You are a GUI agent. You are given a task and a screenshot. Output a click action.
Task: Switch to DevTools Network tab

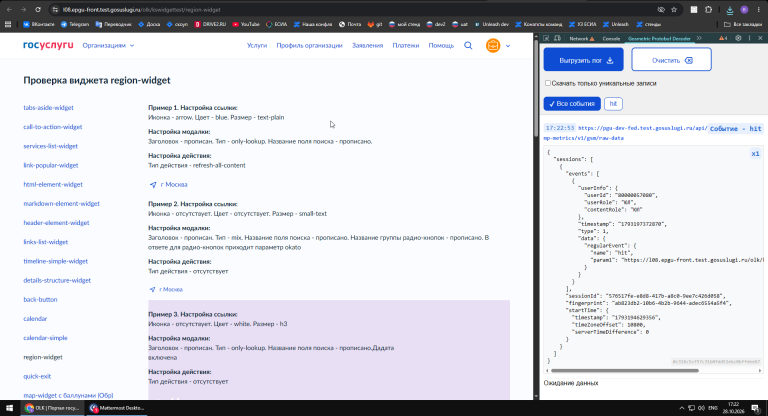[582, 38]
